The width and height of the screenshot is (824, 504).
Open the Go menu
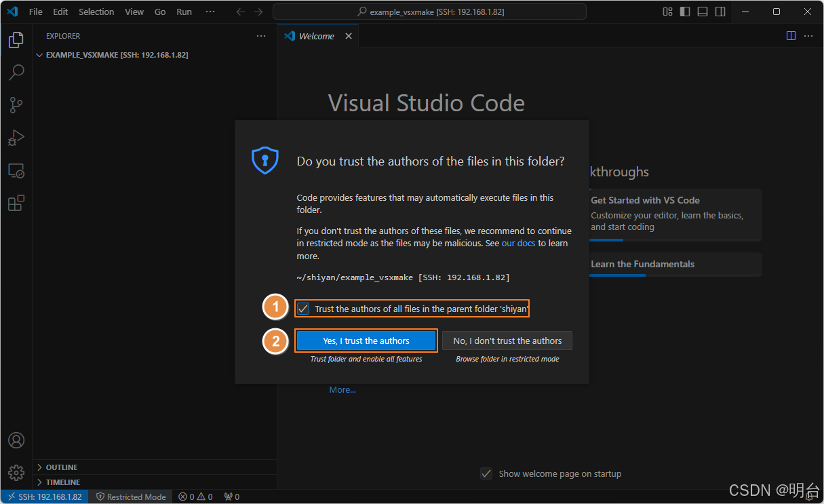[160, 12]
